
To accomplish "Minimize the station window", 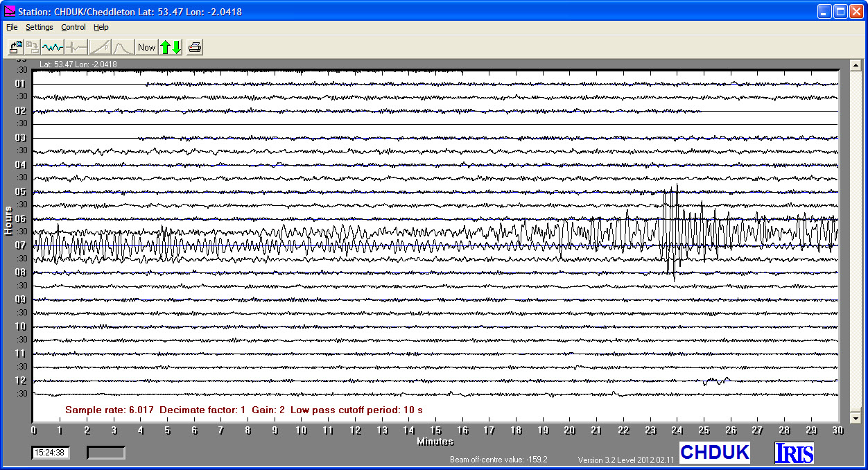I will [x=824, y=11].
